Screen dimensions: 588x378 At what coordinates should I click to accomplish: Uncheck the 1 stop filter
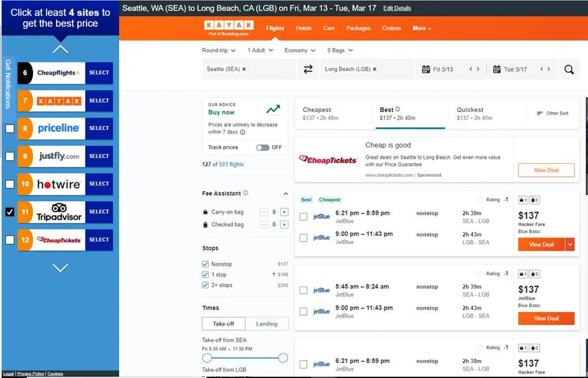tap(205, 275)
